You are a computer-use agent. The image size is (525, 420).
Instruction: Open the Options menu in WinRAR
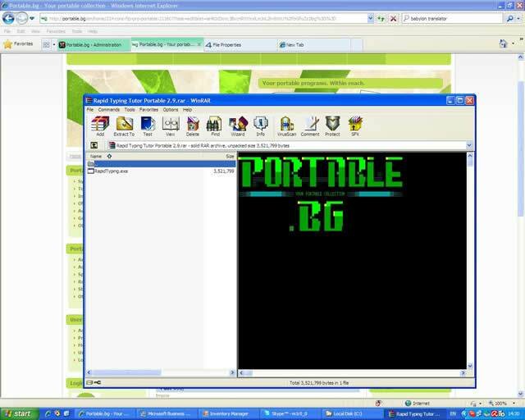171,110
